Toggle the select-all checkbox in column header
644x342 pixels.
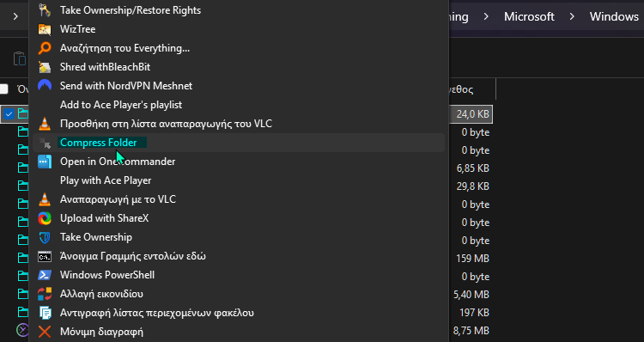click(3, 89)
